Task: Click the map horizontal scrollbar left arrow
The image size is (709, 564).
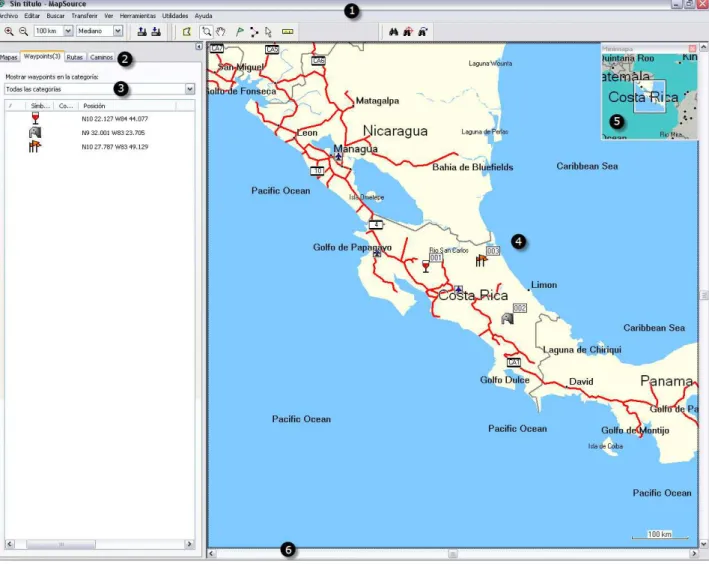Action: point(212,554)
